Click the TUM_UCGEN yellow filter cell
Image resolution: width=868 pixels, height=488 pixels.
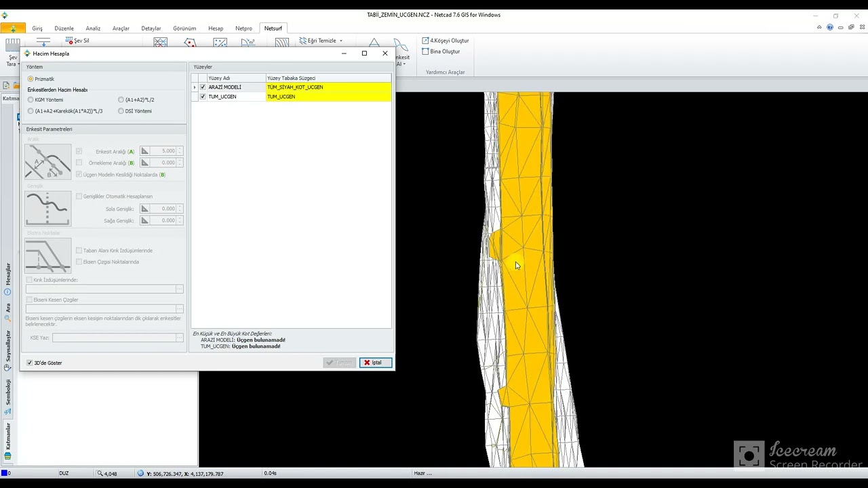328,97
